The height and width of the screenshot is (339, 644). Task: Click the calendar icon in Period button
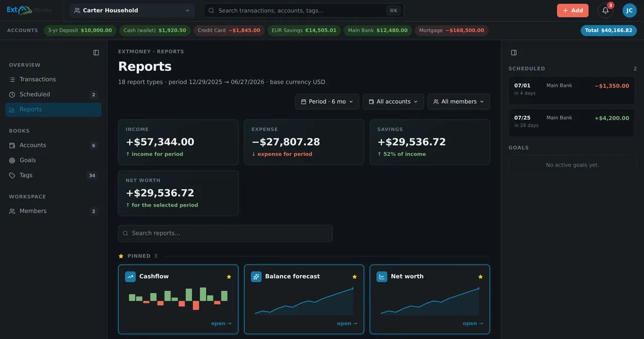(x=303, y=102)
